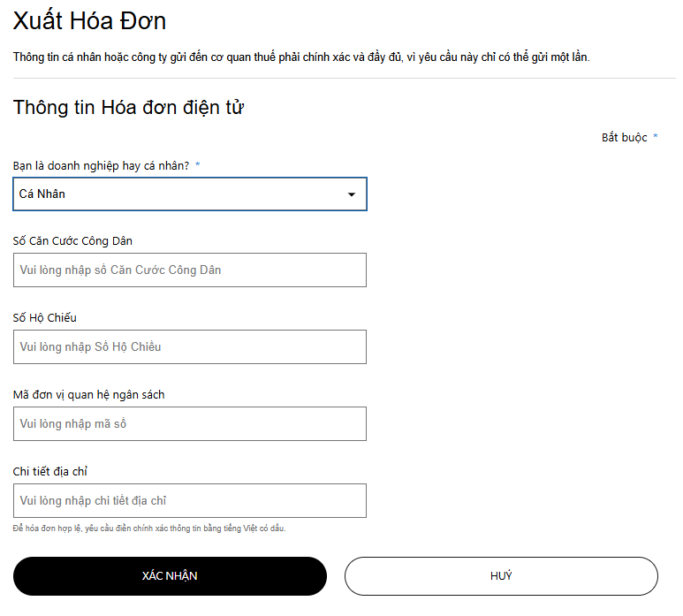The image size is (683, 616).
Task: Click the tax information description paragraph
Action: (x=300, y=57)
